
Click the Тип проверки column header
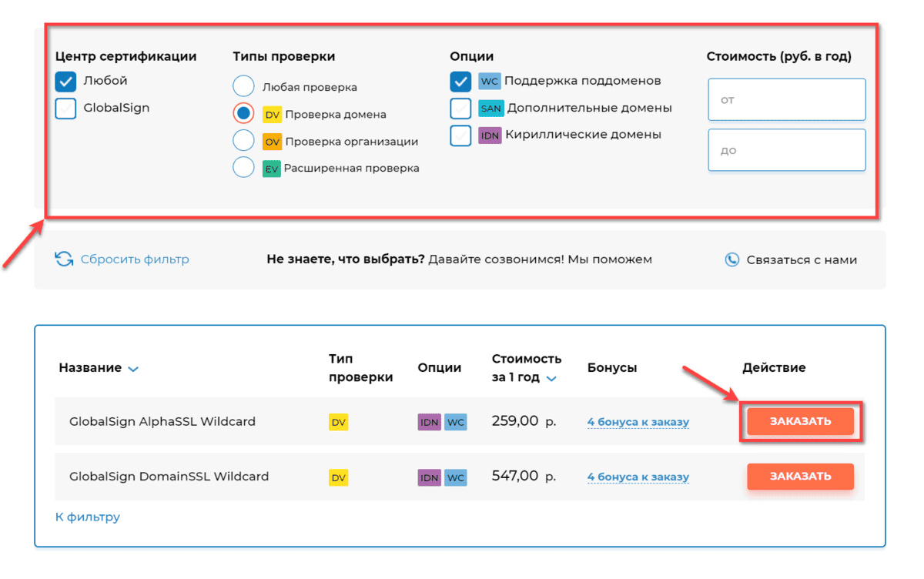tap(360, 368)
